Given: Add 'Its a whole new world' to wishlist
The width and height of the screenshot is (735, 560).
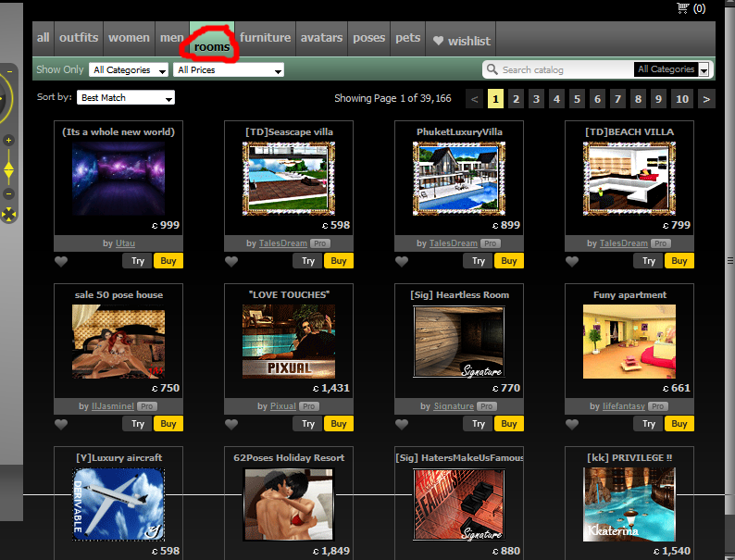Looking at the screenshot, I should pyautogui.click(x=62, y=262).
